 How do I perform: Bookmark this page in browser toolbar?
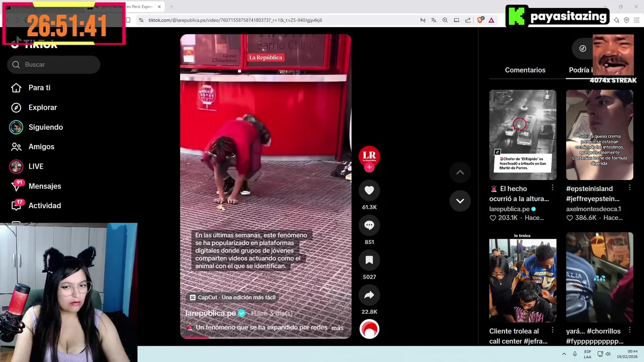pos(128,20)
